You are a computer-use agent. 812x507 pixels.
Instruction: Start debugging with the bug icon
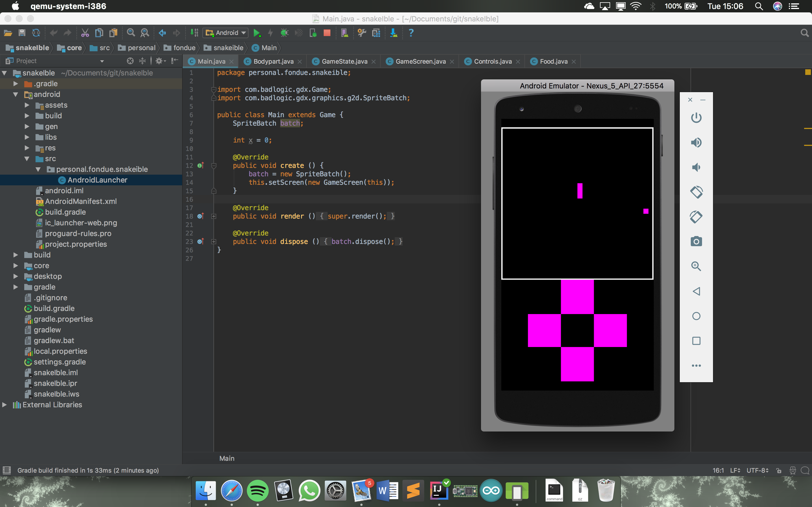(x=284, y=32)
